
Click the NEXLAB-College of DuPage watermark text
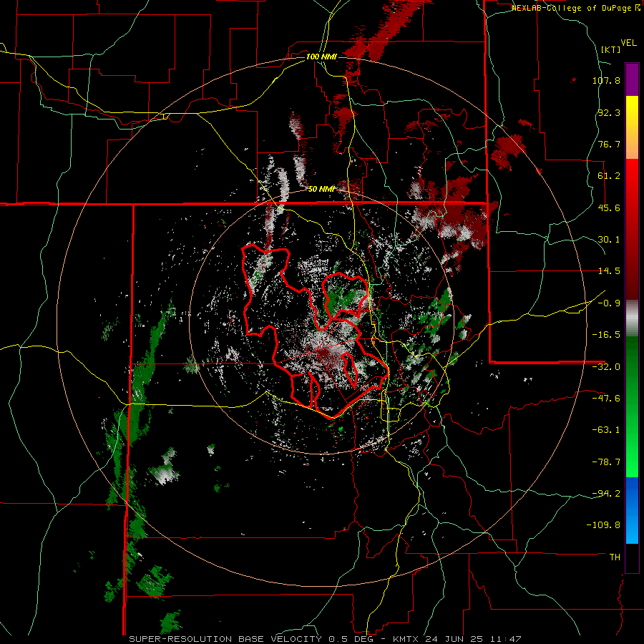(x=576, y=8)
